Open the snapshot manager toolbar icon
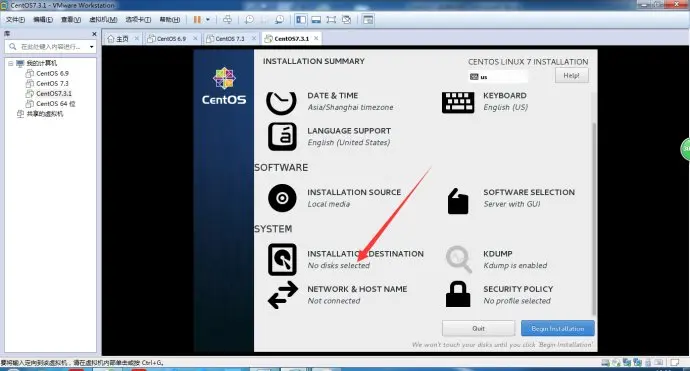The width and height of the screenshot is (690, 371). pyautogui.click(x=279, y=19)
